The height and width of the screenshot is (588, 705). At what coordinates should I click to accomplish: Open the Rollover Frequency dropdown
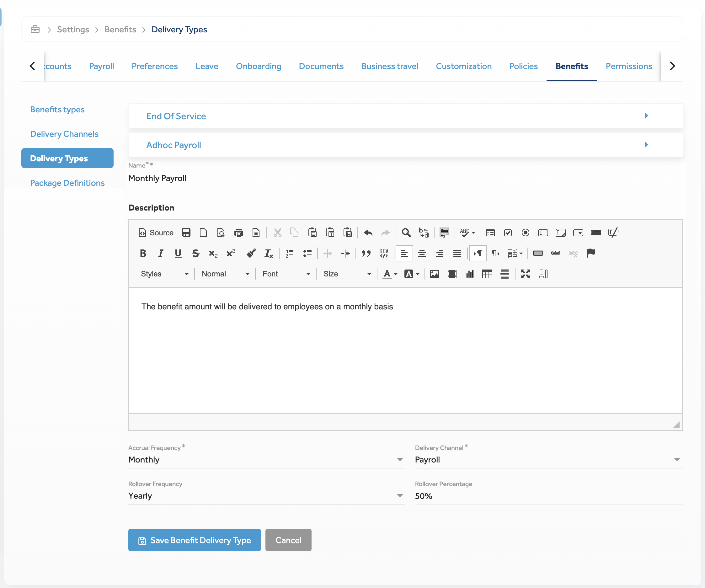(267, 496)
